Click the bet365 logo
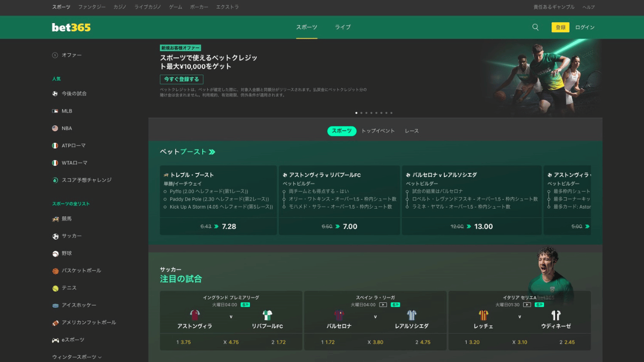The height and width of the screenshot is (362, 644). click(x=71, y=27)
